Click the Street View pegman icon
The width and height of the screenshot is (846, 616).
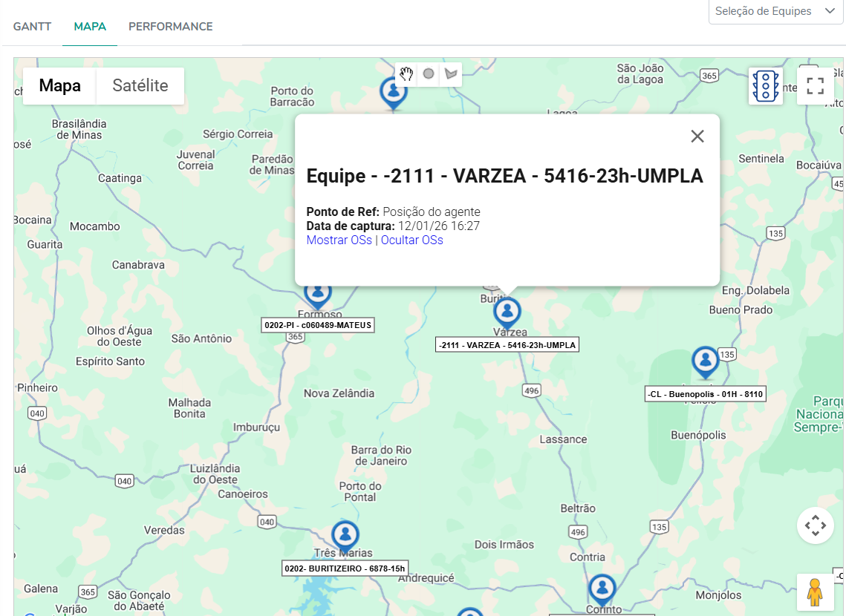(815, 592)
